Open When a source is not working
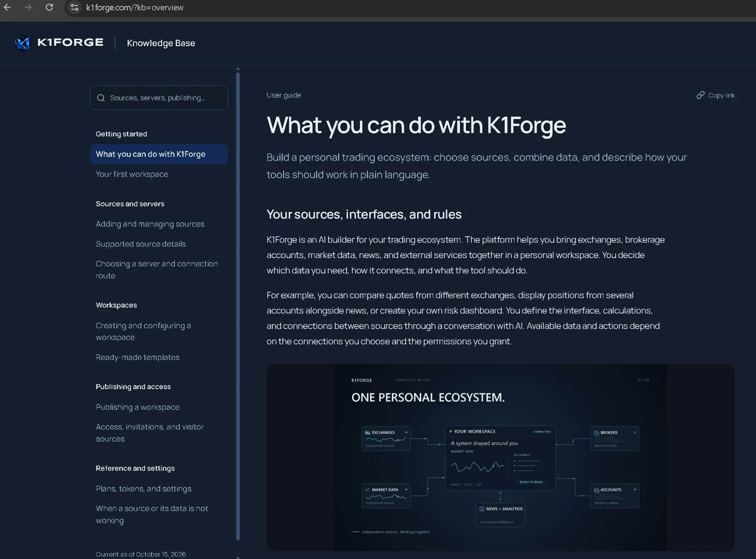This screenshot has width=756, height=559. pyautogui.click(x=152, y=514)
